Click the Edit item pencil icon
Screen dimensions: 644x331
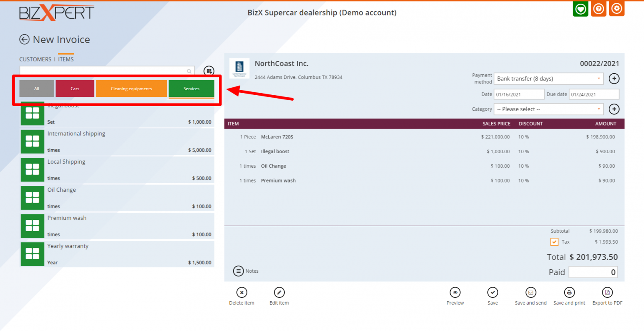pos(279,292)
